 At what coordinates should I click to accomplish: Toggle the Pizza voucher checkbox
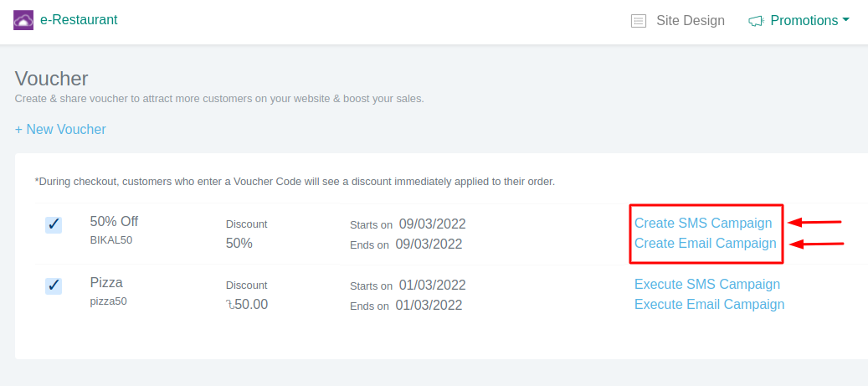point(54,286)
